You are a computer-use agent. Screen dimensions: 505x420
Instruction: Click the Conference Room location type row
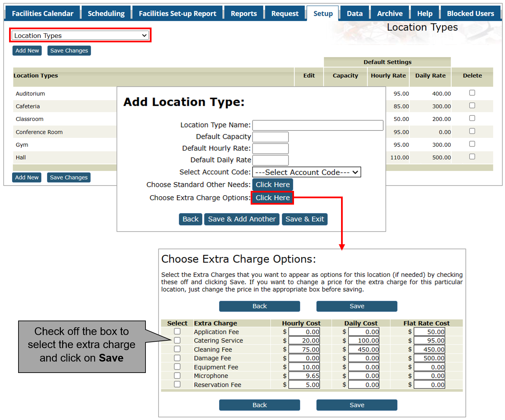(x=39, y=132)
